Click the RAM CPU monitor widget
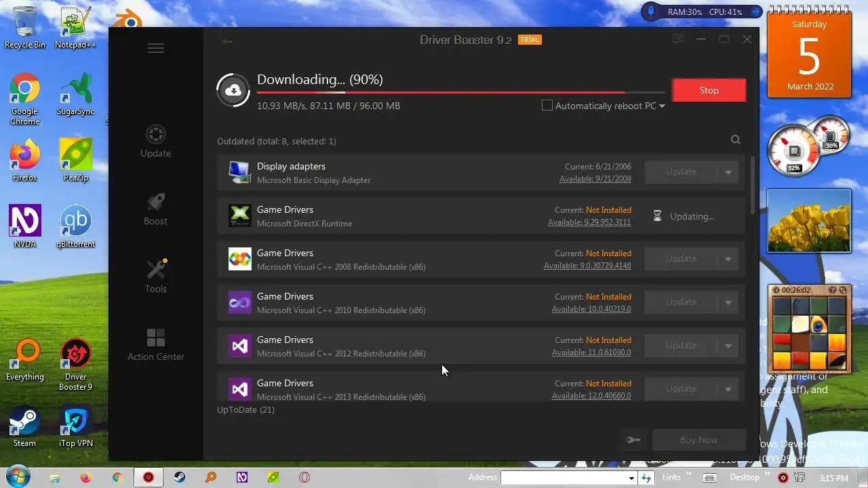 702,12
